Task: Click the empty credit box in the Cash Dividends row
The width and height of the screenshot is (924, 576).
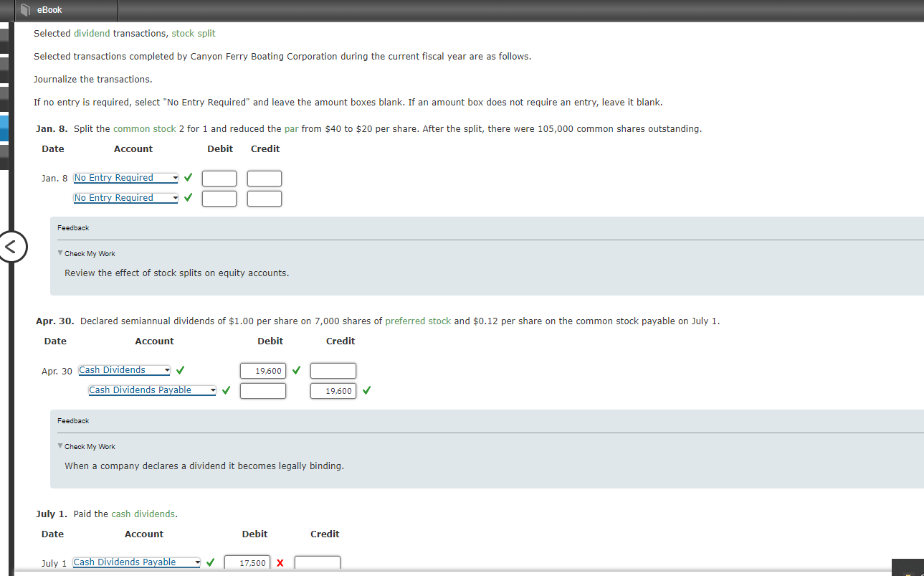Action: [333, 370]
